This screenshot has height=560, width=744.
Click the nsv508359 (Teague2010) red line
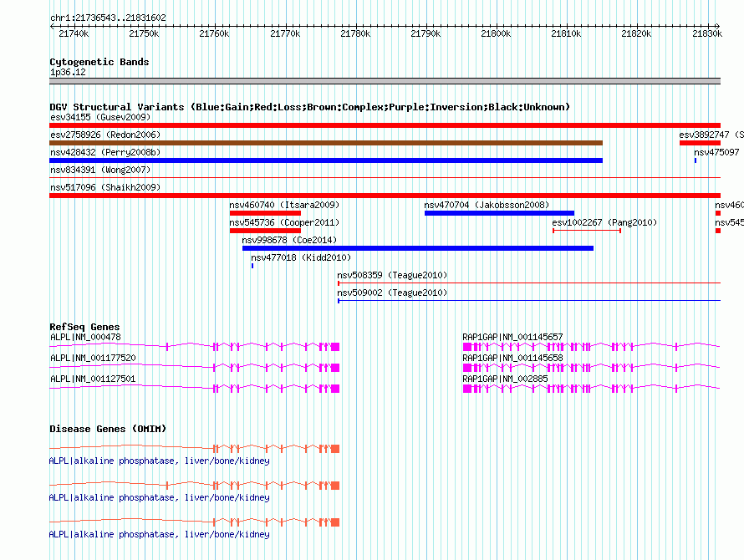[529, 283]
